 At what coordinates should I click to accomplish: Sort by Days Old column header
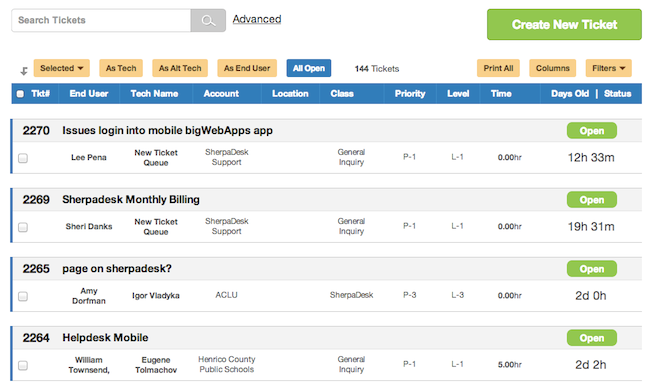(x=570, y=94)
